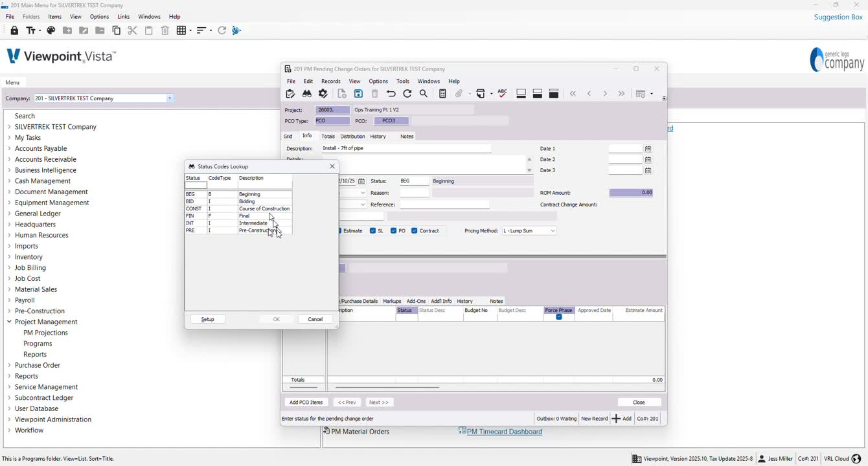Click the lock icon in main toolbar
This screenshot has height=466, width=868.
click(x=14, y=30)
